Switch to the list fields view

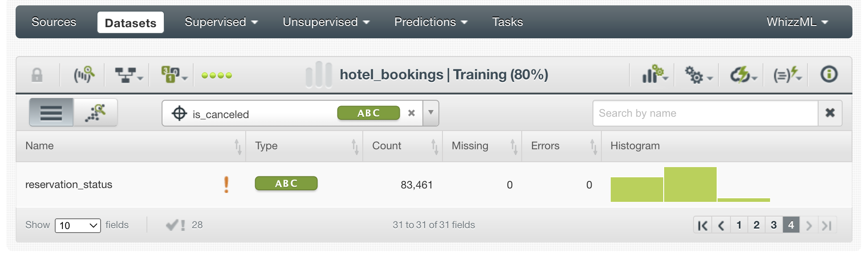coord(51,113)
